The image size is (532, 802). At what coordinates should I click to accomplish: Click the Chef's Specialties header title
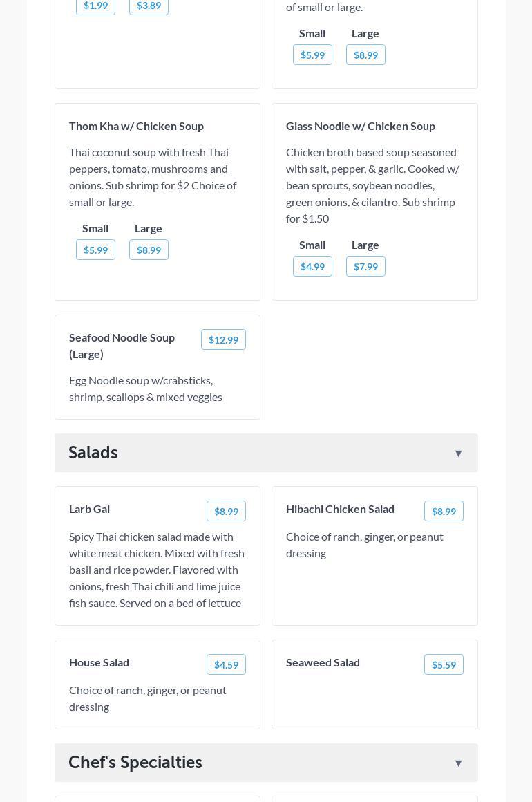(x=135, y=763)
